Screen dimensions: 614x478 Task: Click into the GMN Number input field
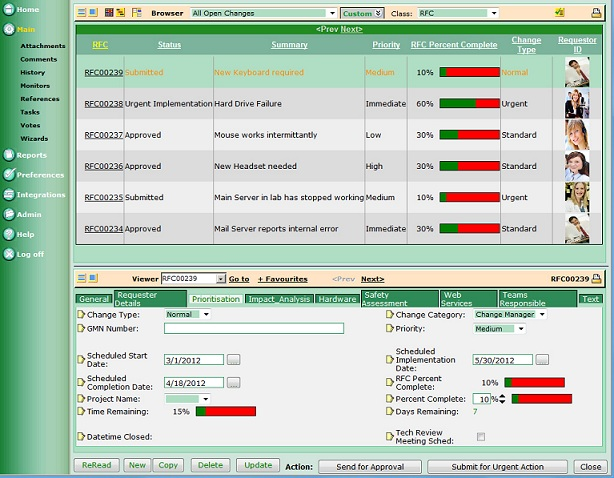click(x=254, y=328)
